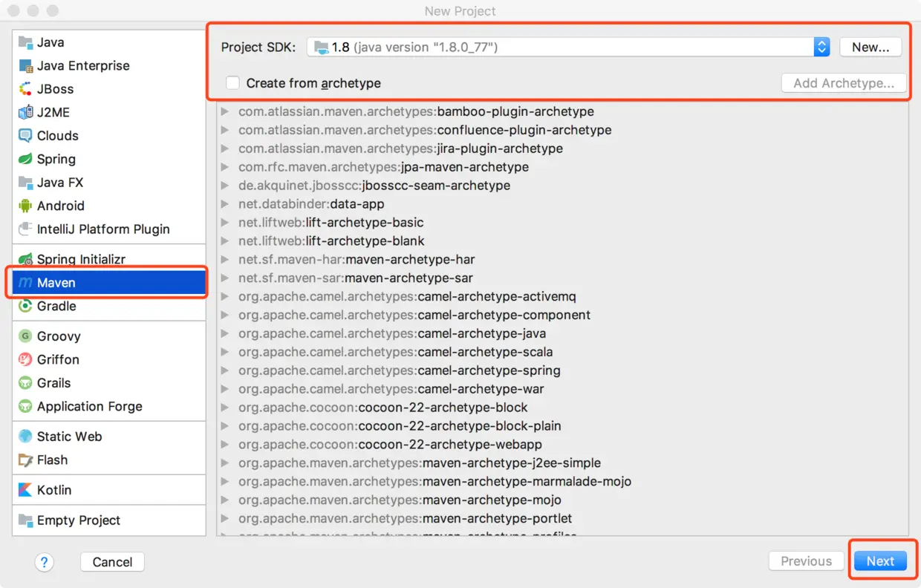Choose the Spring Initializr icon
921x588 pixels.
coord(25,259)
